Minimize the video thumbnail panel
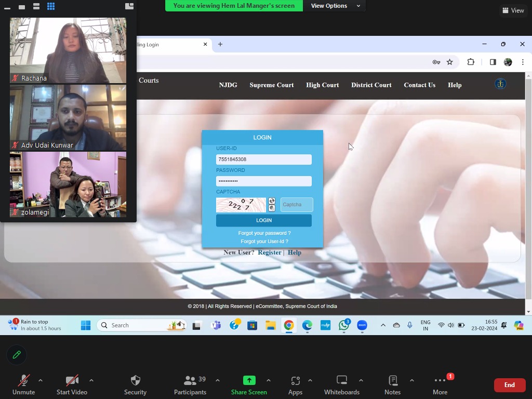 click(7, 7)
